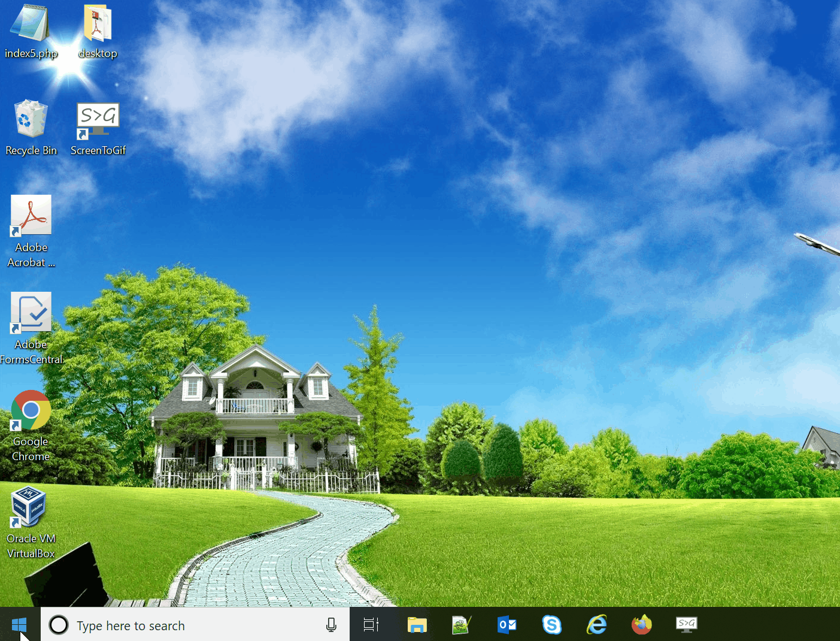
Task: Launch Notepad++ from the taskbar
Action: tap(461, 625)
